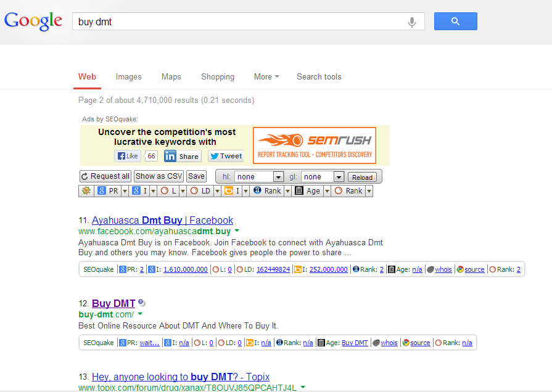The width and height of the screenshot is (552, 392).
Task: Click the Google logo
Action: coord(33,21)
